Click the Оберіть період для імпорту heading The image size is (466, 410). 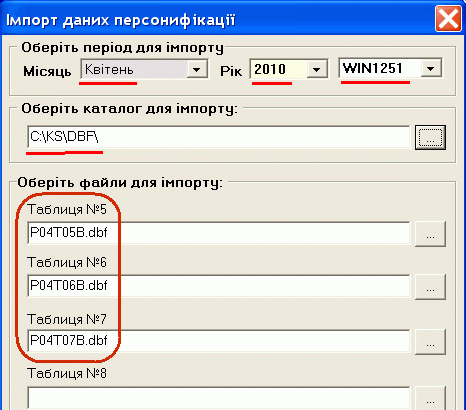click(x=122, y=48)
